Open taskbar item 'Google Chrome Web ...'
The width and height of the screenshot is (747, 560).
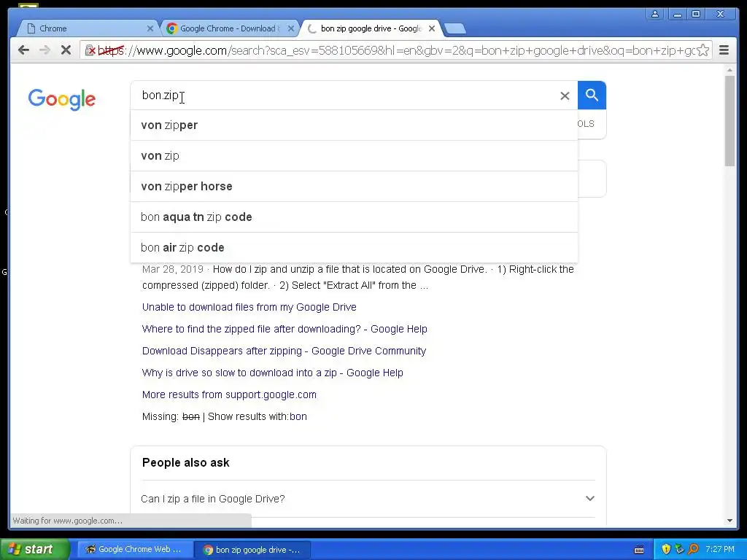[x=135, y=550]
